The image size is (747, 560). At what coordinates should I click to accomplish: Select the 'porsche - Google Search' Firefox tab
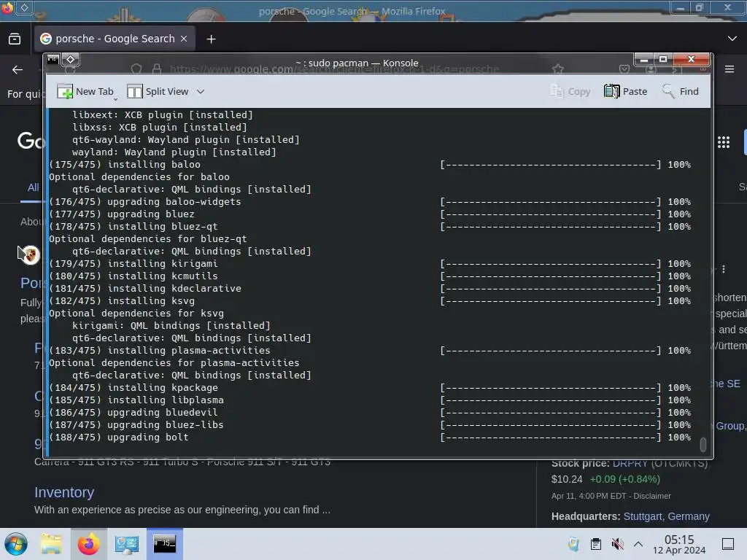(x=115, y=39)
